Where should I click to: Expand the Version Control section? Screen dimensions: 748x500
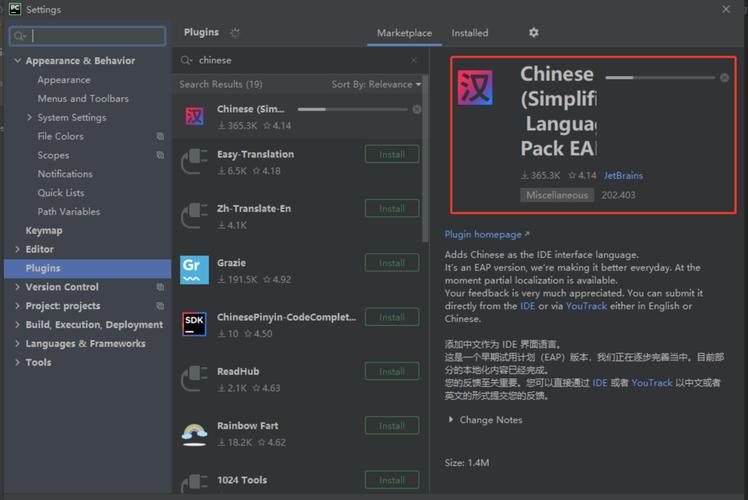tap(18, 287)
